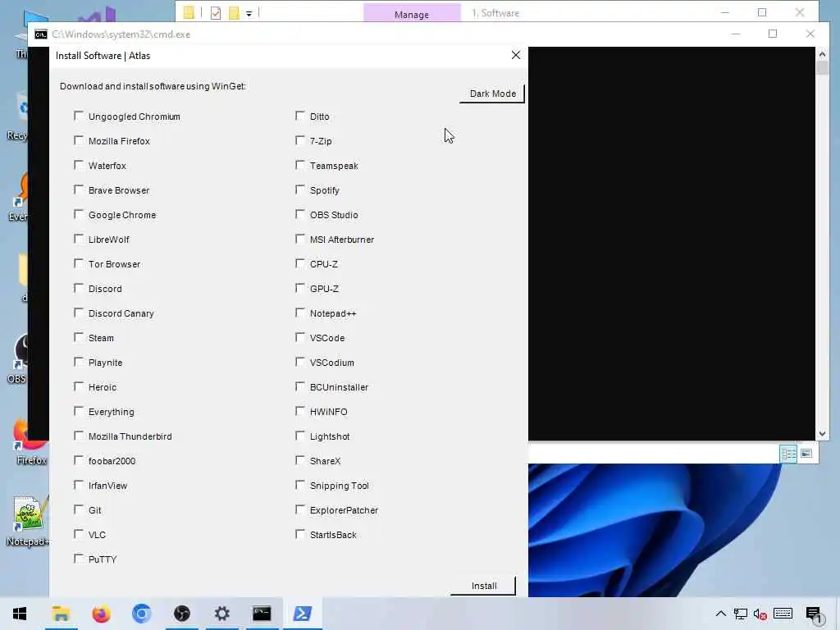This screenshot has width=840, height=630.
Task: Check the ShareX checkbox
Action: click(x=300, y=460)
